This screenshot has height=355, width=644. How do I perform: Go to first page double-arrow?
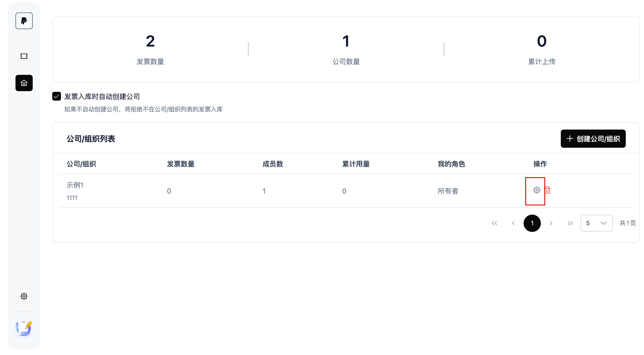tap(494, 223)
